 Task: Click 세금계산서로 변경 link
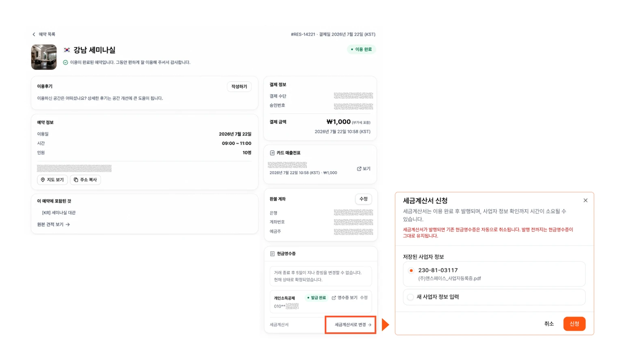pyautogui.click(x=353, y=325)
